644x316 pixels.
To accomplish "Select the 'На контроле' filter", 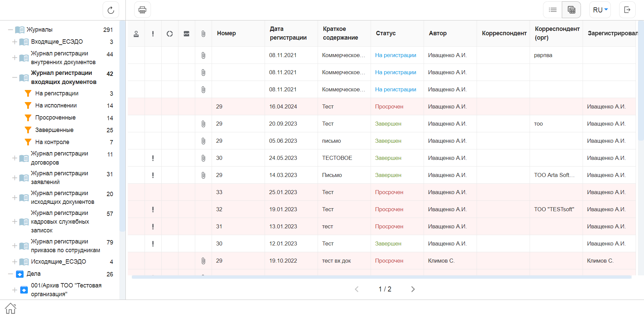I will [52, 142].
